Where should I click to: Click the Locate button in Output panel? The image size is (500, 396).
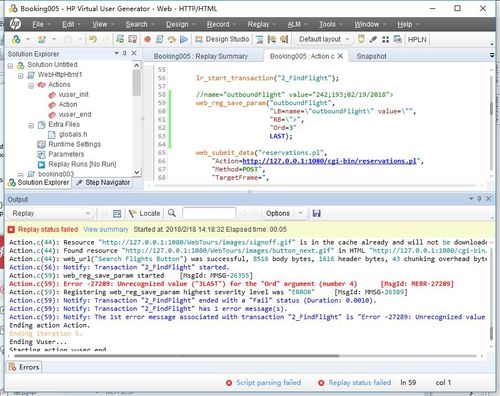pos(145,213)
